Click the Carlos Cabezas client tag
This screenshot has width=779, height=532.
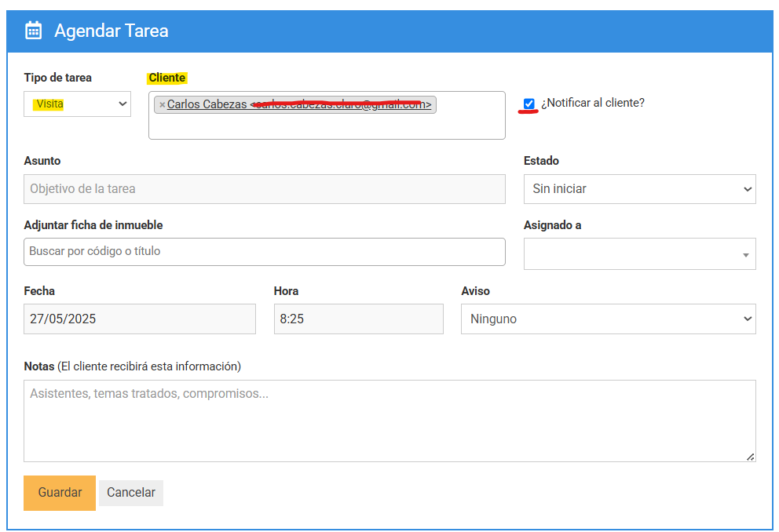[x=207, y=104]
